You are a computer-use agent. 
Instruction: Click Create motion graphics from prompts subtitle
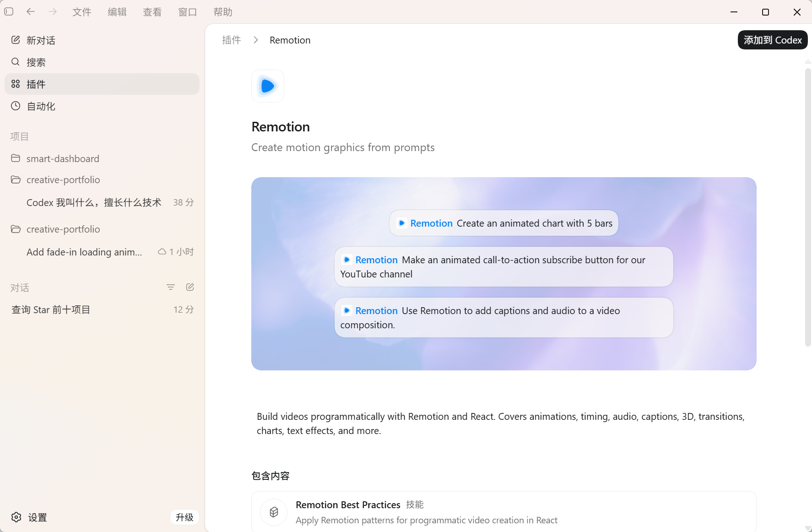coord(343,147)
